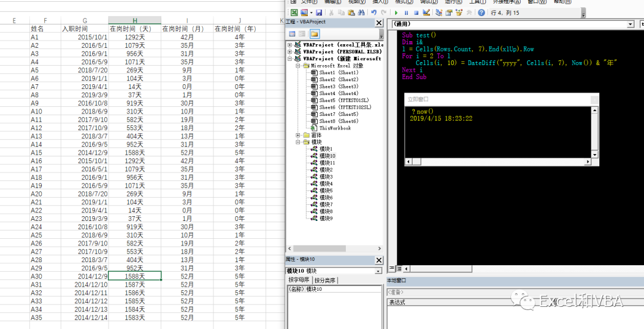644x329 pixels.
Task: Click the Break pause icon
Action: pyautogui.click(x=406, y=13)
